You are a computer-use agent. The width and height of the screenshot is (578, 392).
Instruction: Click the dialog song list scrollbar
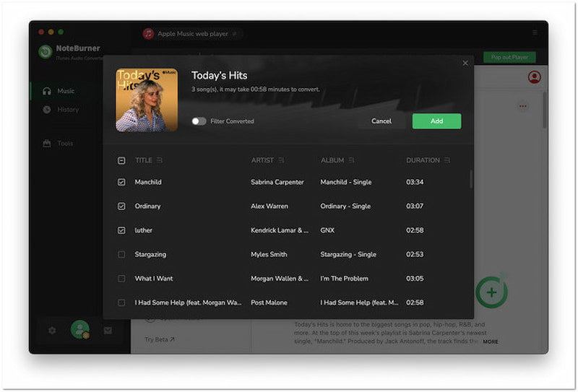coord(471,179)
